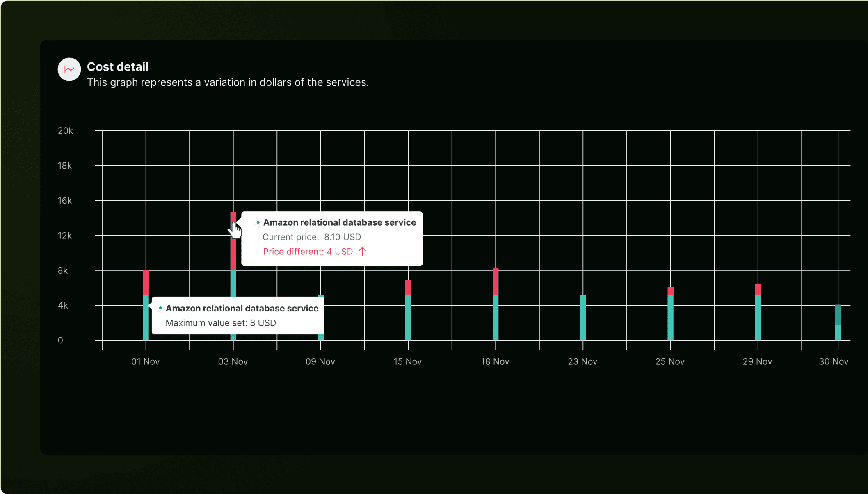Expand the Current price tooltip details
Screen dimensions: 868x494
click(x=312, y=237)
